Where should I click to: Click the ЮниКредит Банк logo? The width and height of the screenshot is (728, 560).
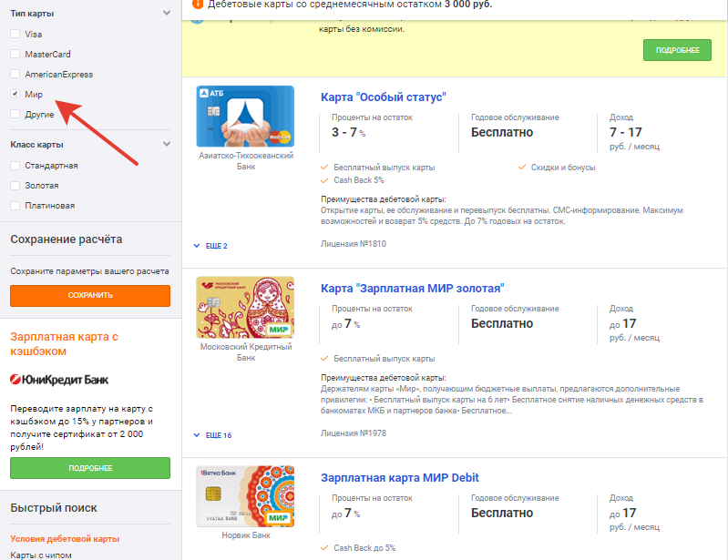59,380
